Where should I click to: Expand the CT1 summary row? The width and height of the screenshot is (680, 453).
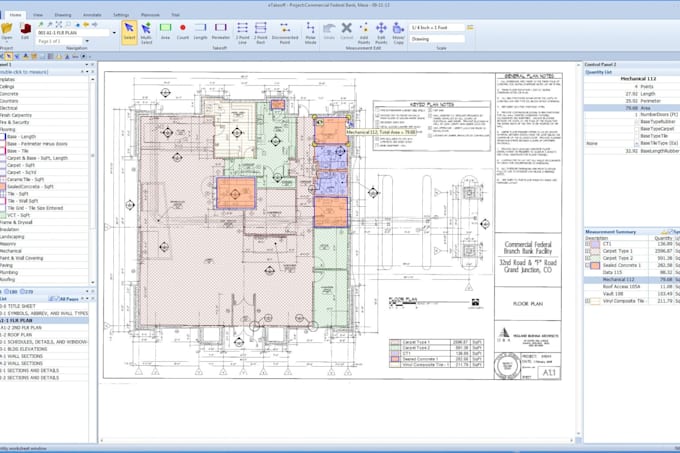pos(588,244)
